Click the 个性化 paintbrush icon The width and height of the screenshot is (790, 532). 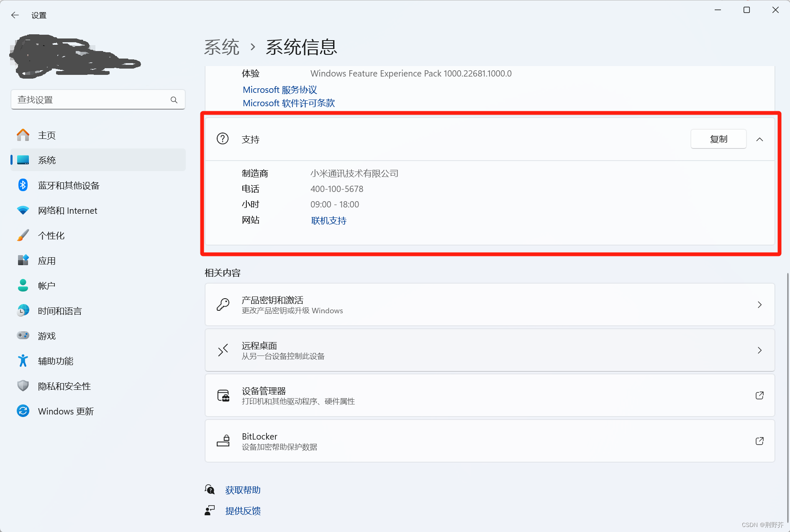[x=23, y=235]
